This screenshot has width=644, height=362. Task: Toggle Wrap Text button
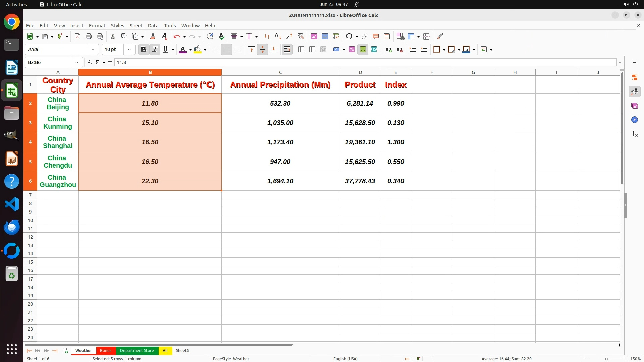[x=287, y=49]
